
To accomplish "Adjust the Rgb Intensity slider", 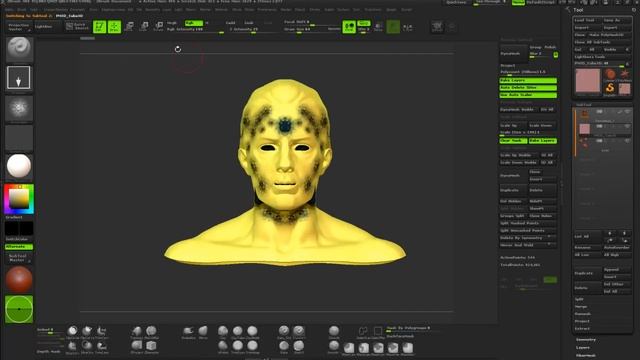I will (195, 30).
